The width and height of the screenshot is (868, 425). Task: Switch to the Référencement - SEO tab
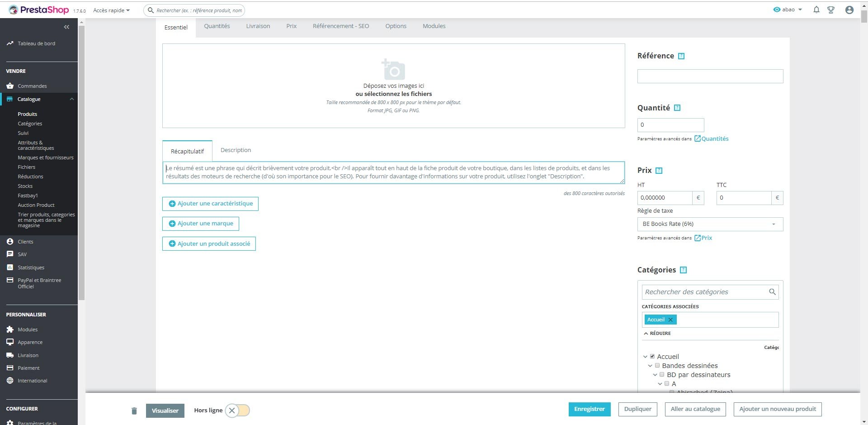pyautogui.click(x=341, y=26)
